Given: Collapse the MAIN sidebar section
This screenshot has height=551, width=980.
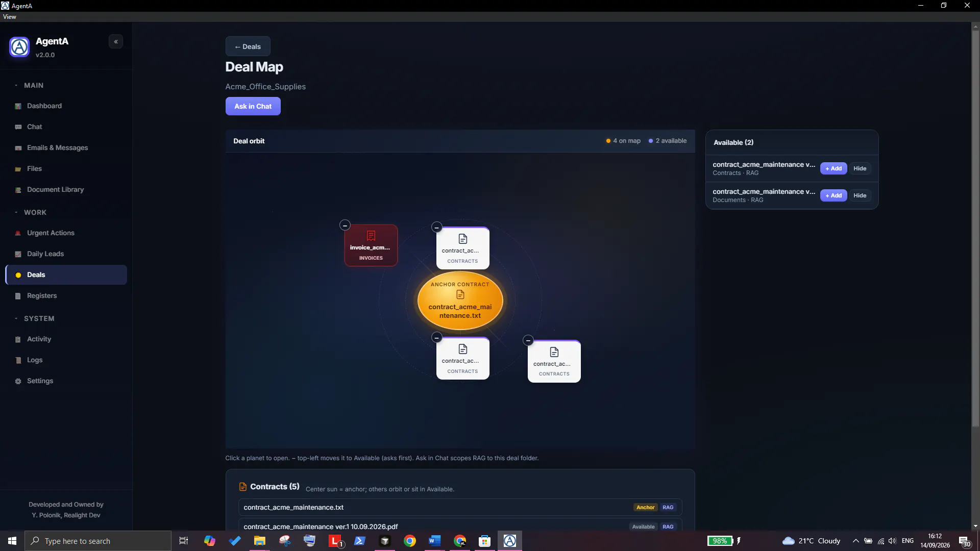Looking at the screenshot, I should pos(29,86).
